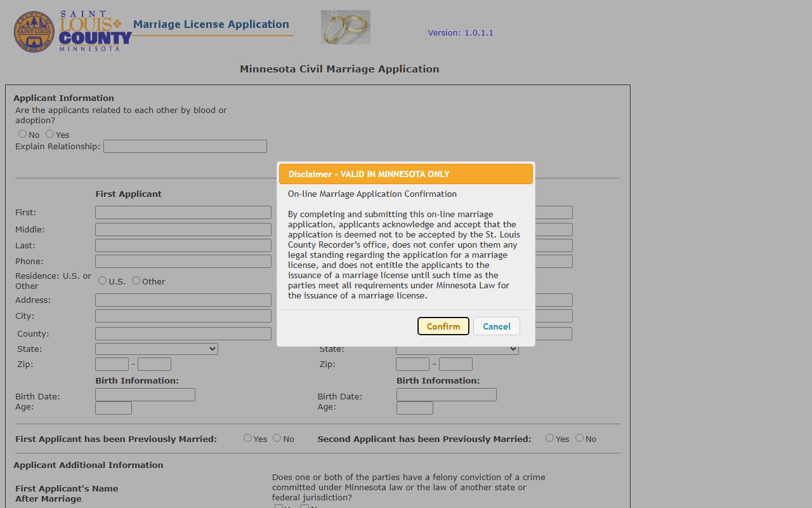Click First Applicant Age field
This screenshot has width=812, height=508.
pos(114,408)
